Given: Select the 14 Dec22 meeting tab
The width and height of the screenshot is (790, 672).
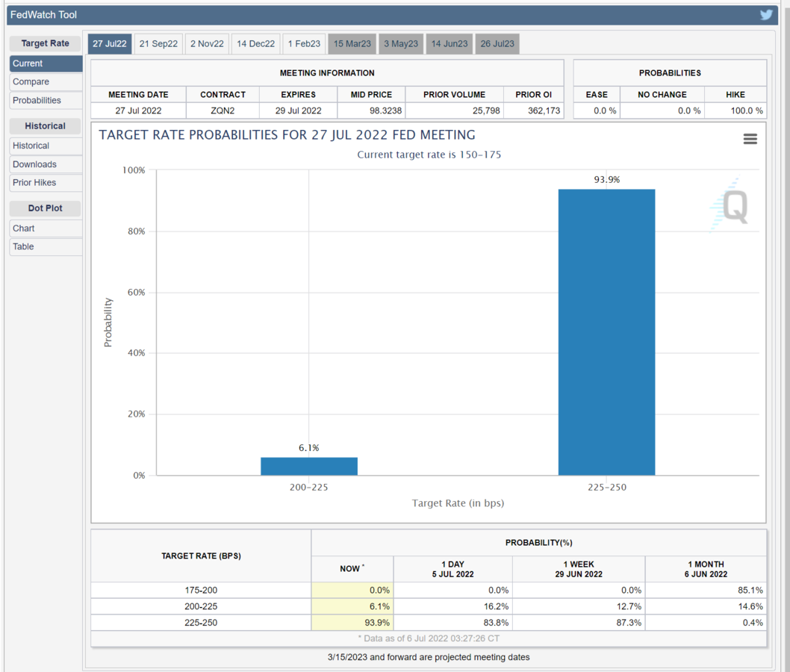Looking at the screenshot, I should 256,44.
